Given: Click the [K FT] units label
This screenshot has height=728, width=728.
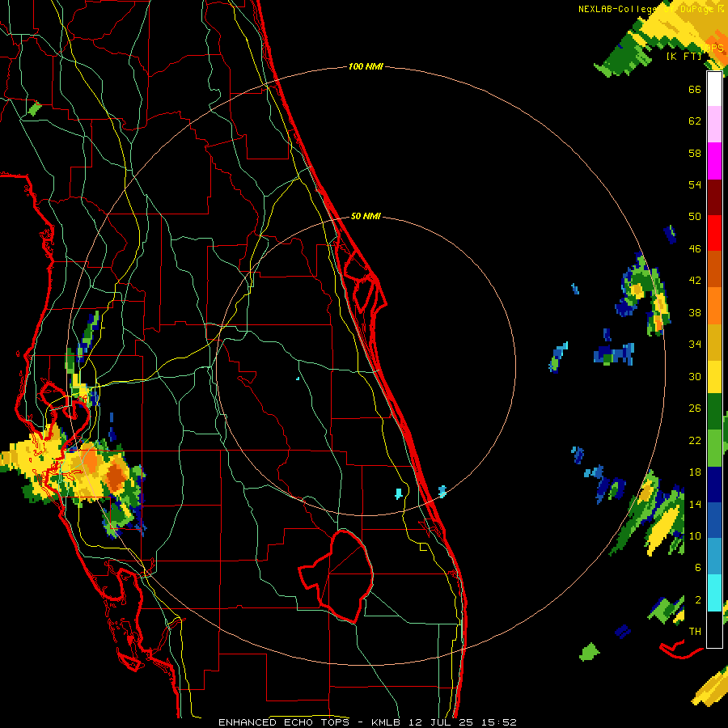Looking at the screenshot, I should [x=684, y=56].
